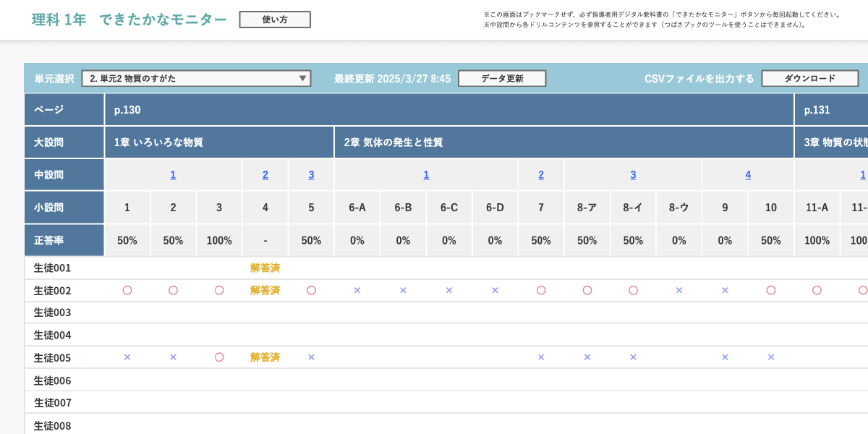Click 生徒002's circle mark for 11-A
The height and width of the screenshot is (434, 868).
(817, 290)
